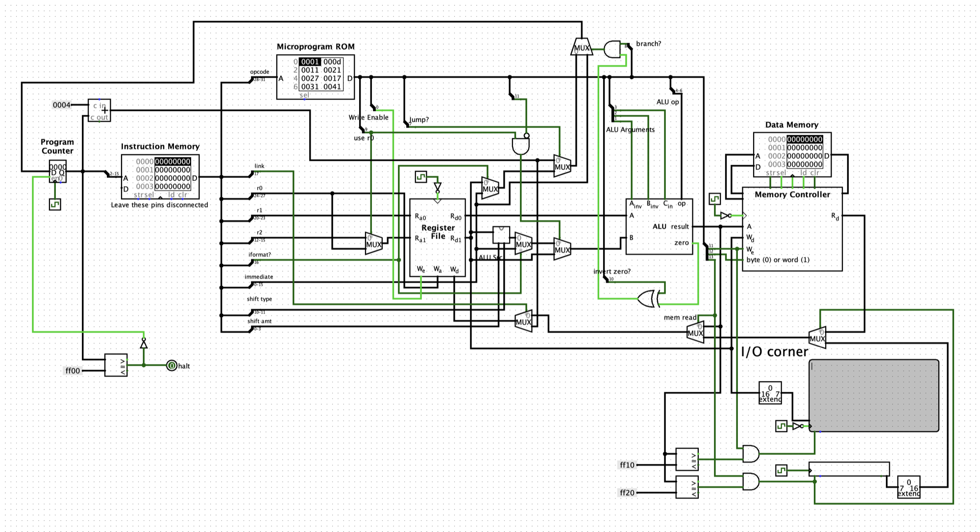
Task: Select the AND gate driving the terminal enable
Action: (x=751, y=454)
